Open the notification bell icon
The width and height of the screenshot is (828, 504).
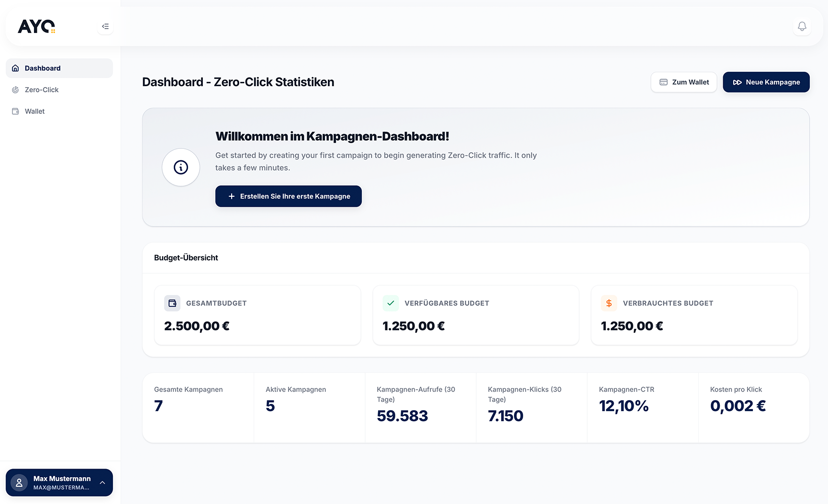click(802, 26)
